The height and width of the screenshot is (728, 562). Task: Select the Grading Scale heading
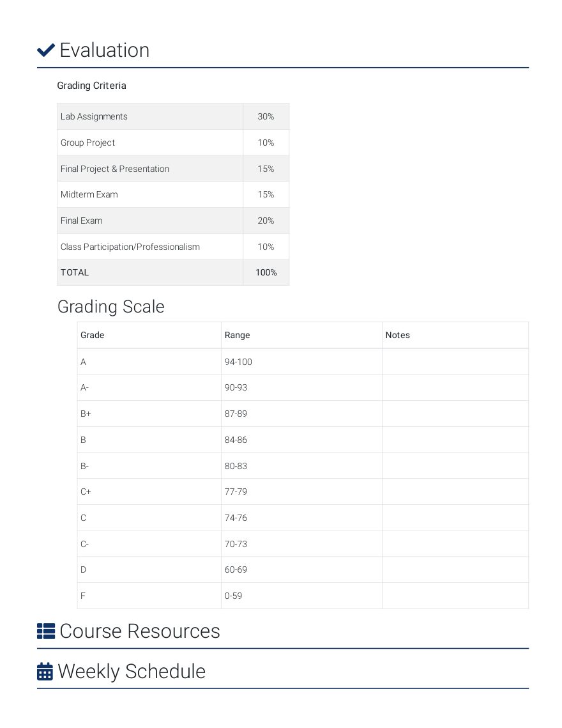pos(111,307)
